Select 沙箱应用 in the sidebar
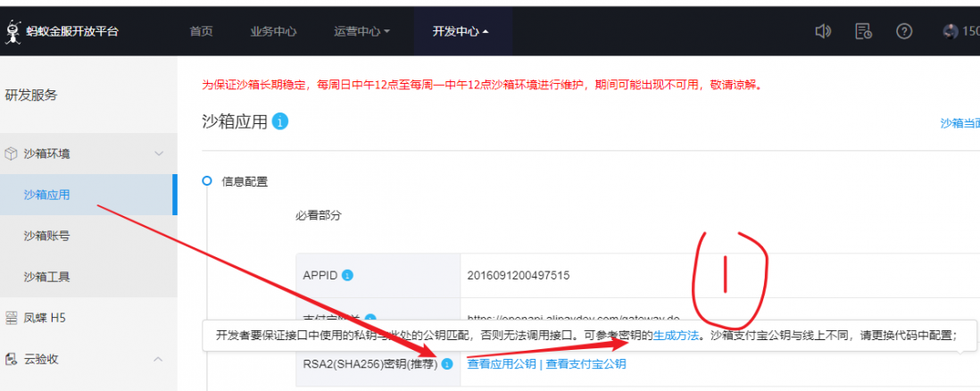 pos(87,195)
